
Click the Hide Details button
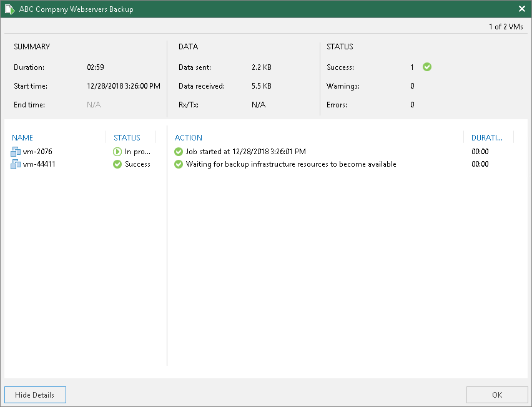[36, 395]
